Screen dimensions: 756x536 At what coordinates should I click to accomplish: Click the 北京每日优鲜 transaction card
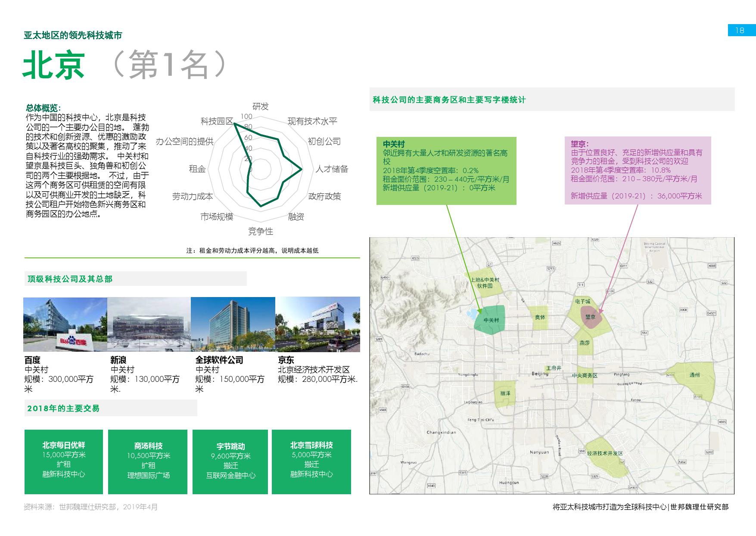pyautogui.click(x=64, y=462)
